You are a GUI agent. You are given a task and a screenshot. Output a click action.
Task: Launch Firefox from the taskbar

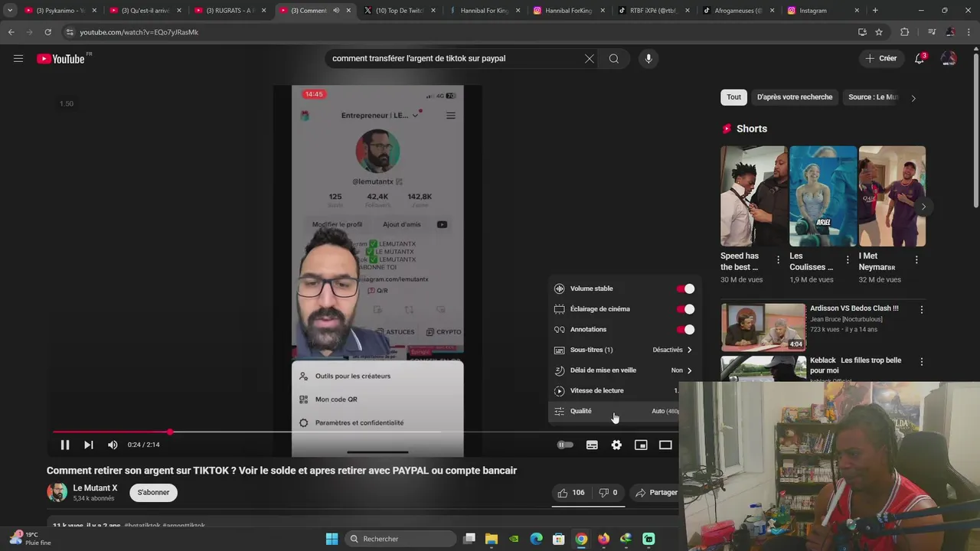point(603,539)
